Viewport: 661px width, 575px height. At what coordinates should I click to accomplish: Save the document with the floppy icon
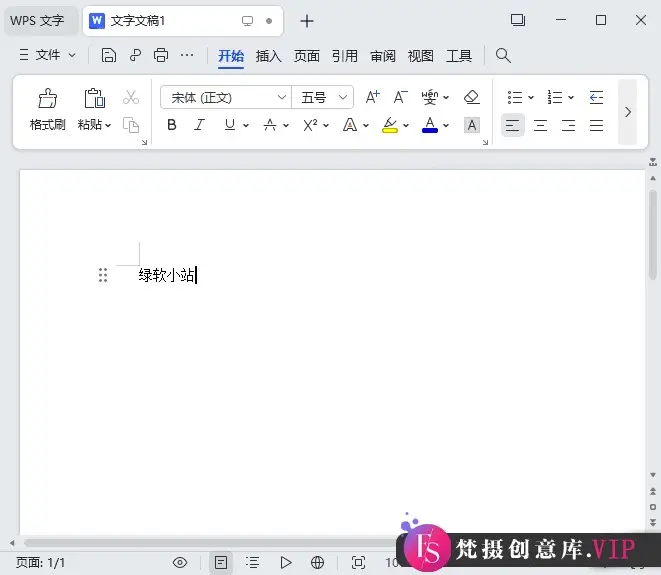tap(109, 55)
